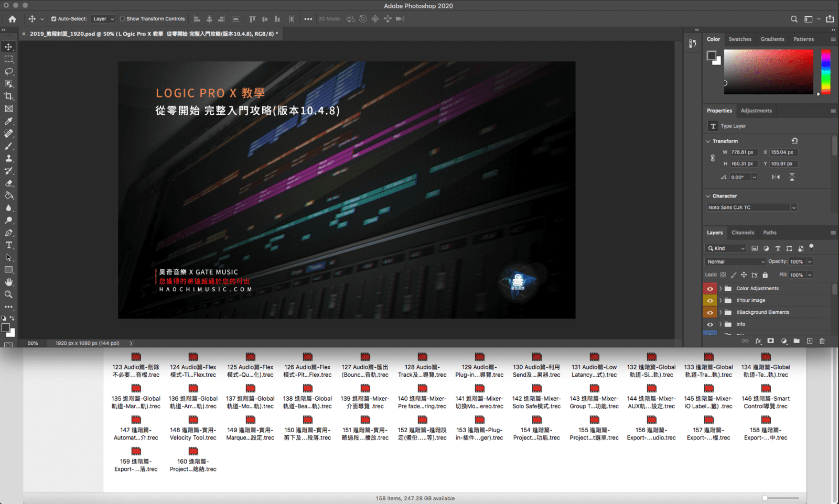This screenshot has width=839, height=504.
Task: Switch to the Channels tab
Action: coord(743,233)
